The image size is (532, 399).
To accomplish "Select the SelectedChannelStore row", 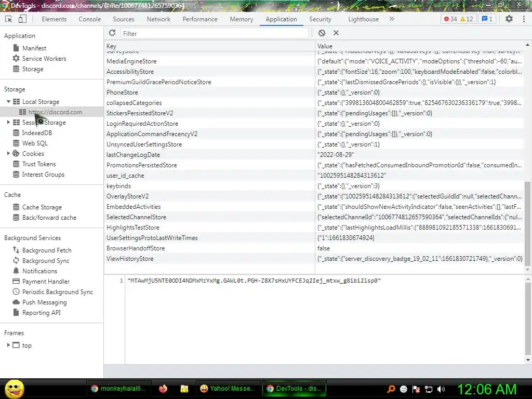I will (x=314, y=217).
